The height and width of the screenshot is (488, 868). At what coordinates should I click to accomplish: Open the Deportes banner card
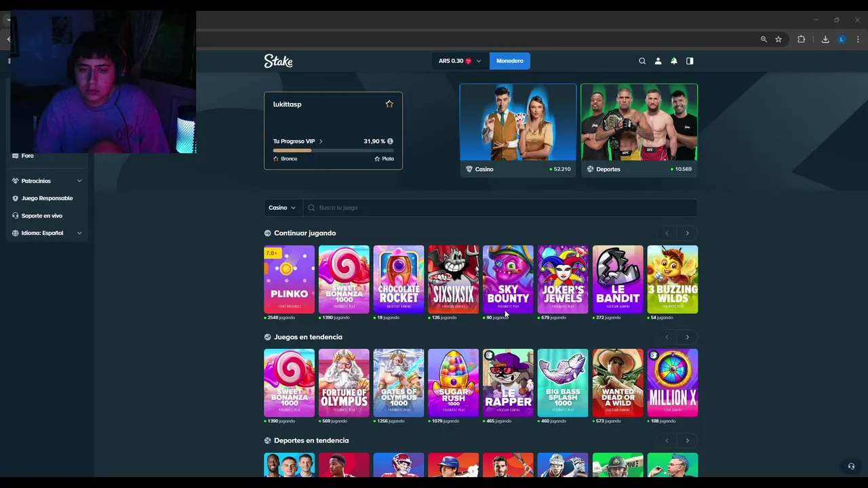point(639,130)
